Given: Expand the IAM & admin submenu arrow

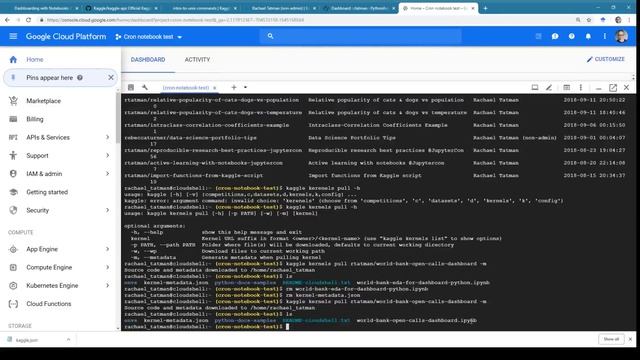Looking at the screenshot, I should 107,174.
